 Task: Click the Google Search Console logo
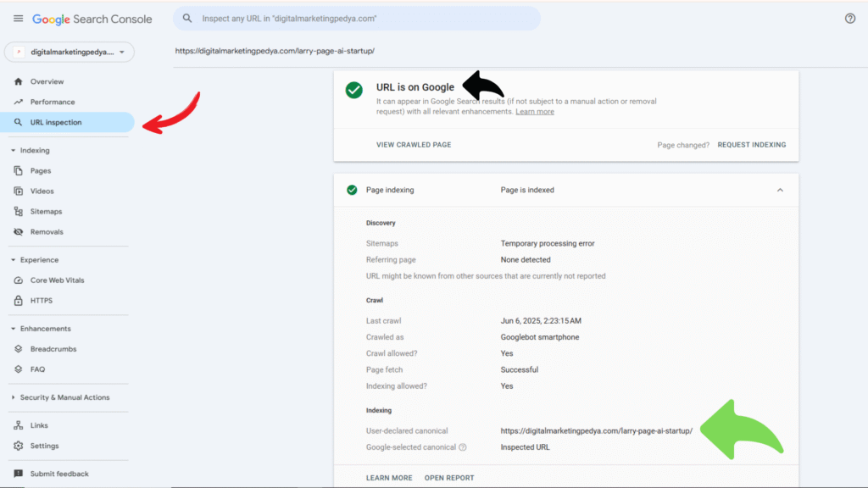pyautogui.click(x=92, y=19)
